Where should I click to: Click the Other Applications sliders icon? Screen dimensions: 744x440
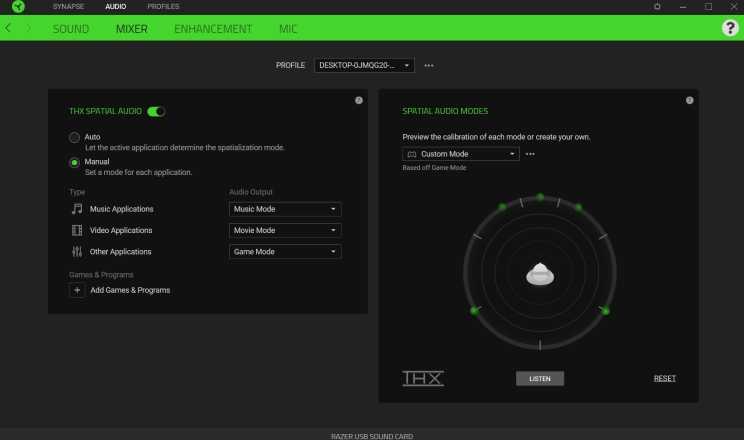pyautogui.click(x=76, y=252)
